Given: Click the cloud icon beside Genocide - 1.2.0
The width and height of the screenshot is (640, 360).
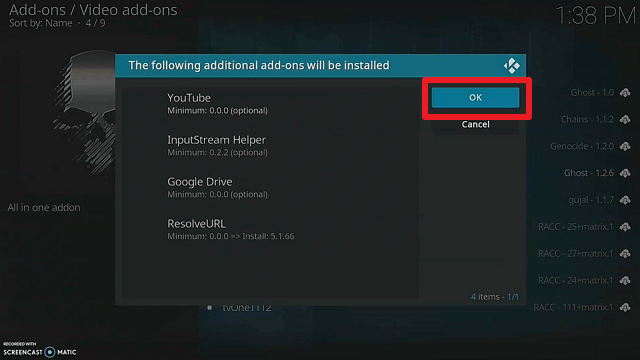Looking at the screenshot, I should point(625,146).
